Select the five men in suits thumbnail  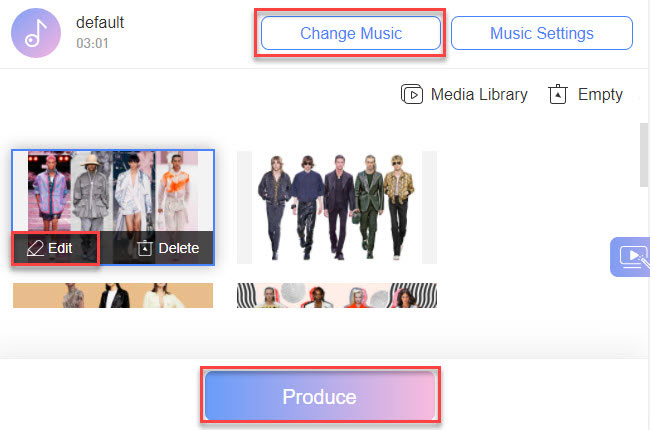(336, 206)
